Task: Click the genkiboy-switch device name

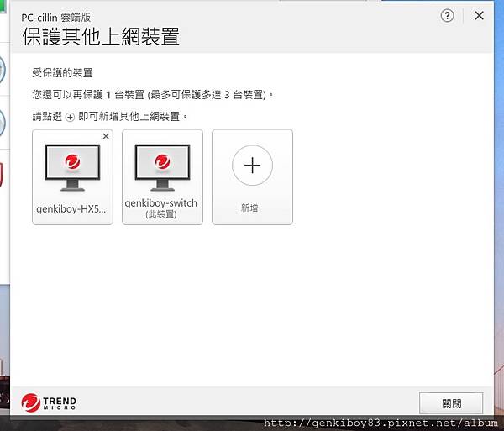Action: coord(161,203)
